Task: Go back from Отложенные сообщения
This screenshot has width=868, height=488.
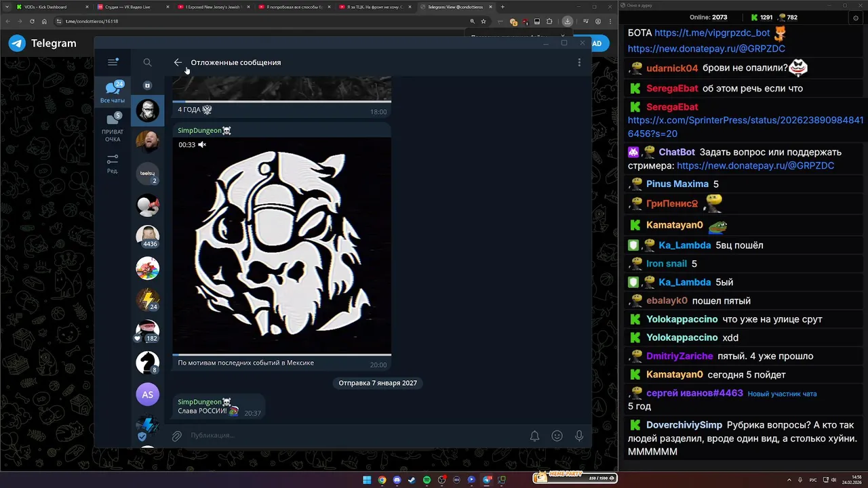Action: tap(178, 62)
